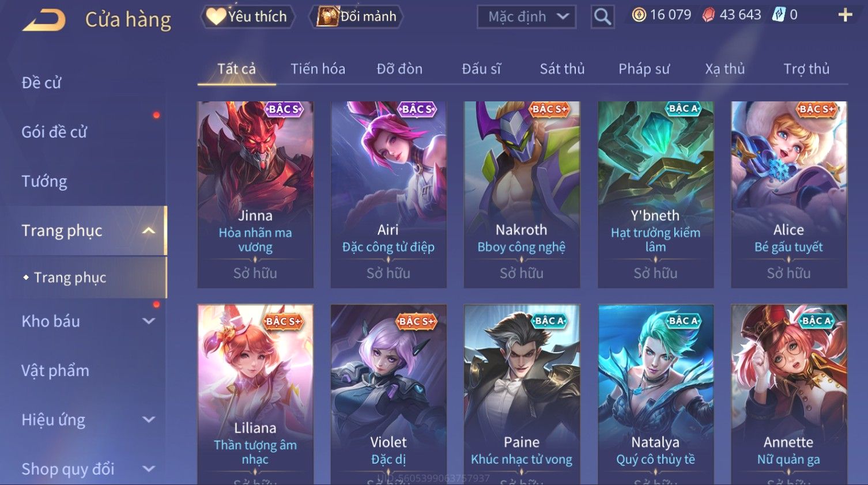Open Gói đề cử in sidebar
This screenshot has height=485, width=868.
coord(54,132)
